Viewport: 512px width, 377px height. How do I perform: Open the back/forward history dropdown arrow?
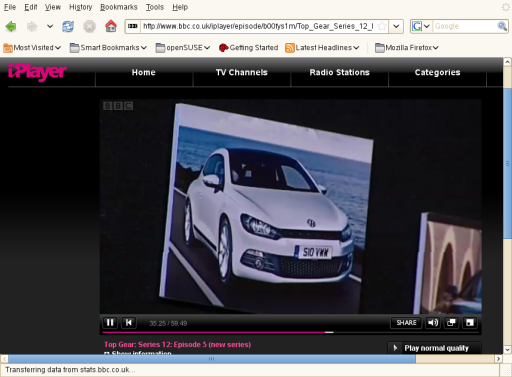[x=50, y=26]
